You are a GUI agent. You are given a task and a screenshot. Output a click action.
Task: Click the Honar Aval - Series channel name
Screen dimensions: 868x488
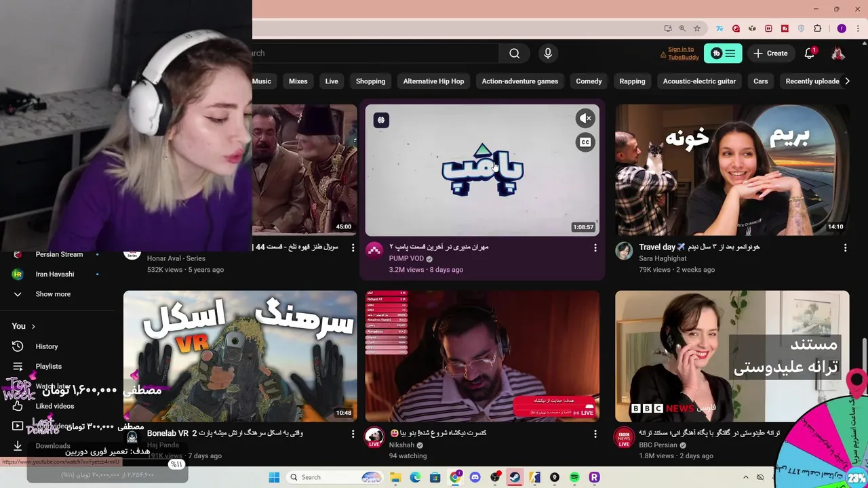pos(176,259)
